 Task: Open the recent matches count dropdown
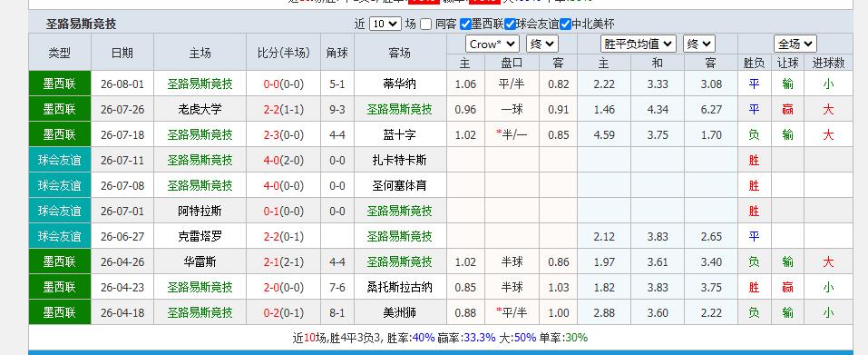tap(385, 24)
